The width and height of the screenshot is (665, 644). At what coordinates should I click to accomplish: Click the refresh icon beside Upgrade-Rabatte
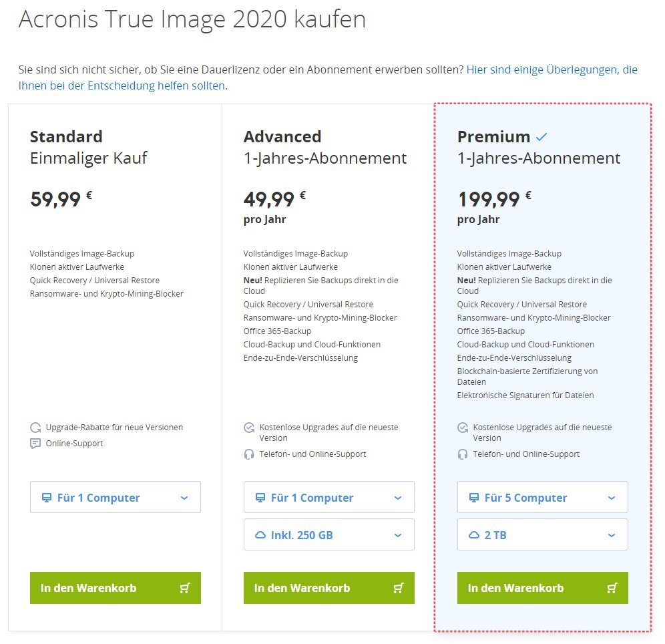35,427
